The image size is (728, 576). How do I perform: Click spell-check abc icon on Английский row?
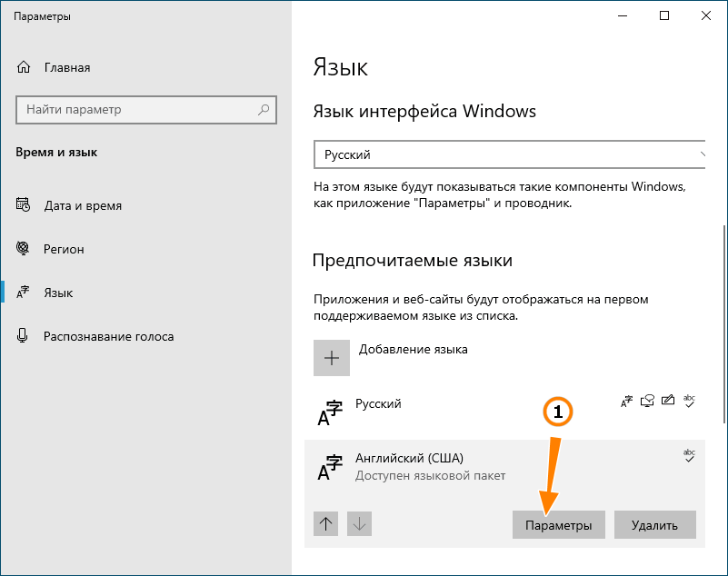click(689, 455)
